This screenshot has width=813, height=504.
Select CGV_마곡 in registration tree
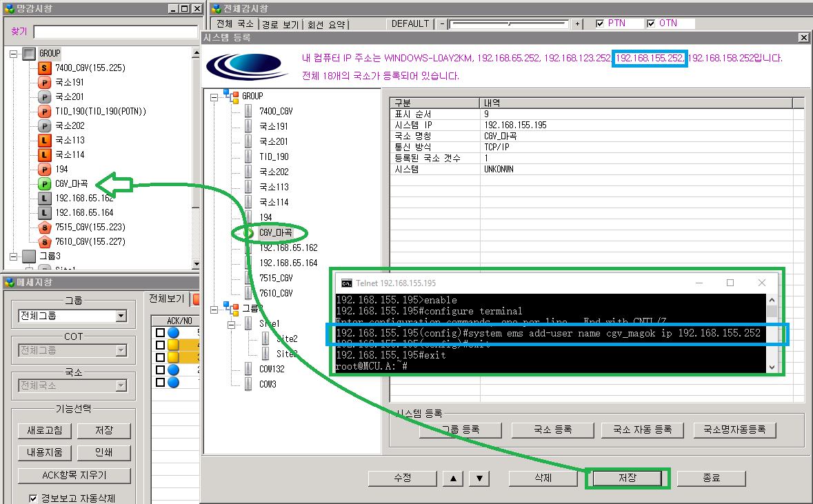pos(275,233)
